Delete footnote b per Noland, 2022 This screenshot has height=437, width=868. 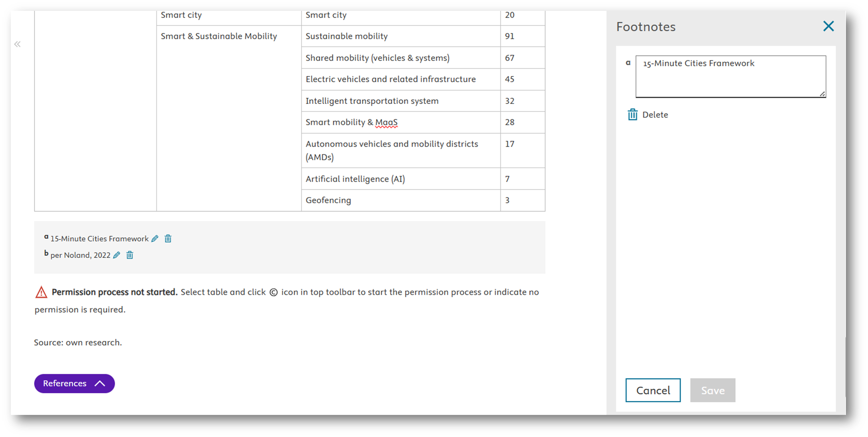click(x=130, y=255)
